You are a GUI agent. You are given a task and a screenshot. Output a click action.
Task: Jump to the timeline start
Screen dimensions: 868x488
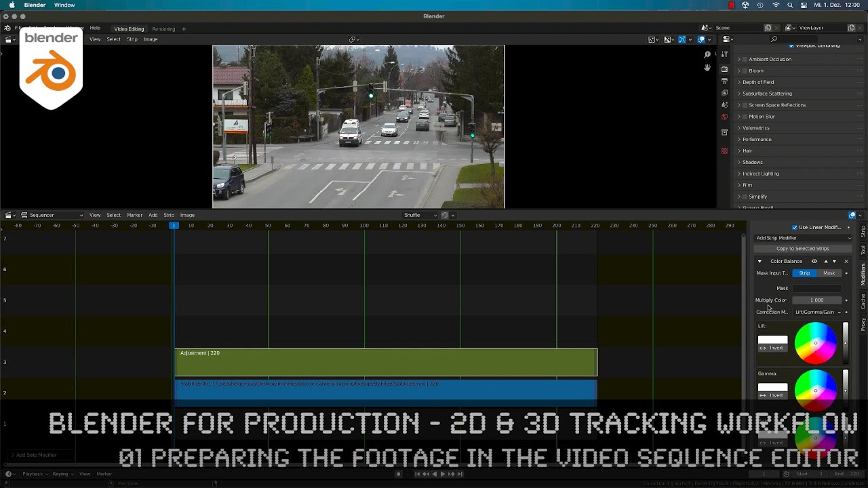coord(418,474)
